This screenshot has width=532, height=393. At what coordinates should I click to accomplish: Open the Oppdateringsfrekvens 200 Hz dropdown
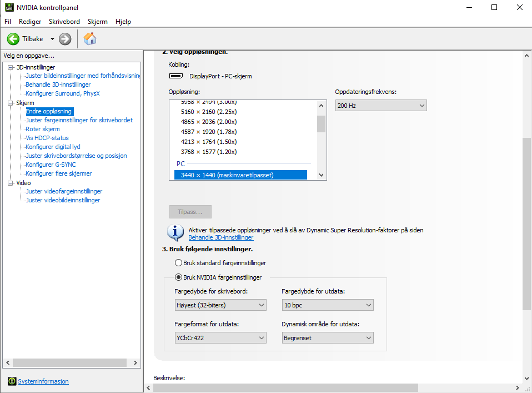coord(381,105)
